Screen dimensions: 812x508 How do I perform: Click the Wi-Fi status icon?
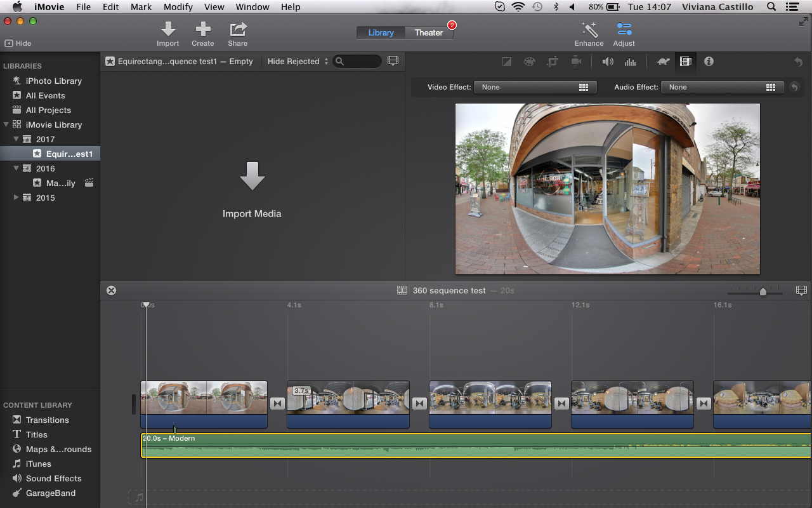pyautogui.click(x=518, y=7)
